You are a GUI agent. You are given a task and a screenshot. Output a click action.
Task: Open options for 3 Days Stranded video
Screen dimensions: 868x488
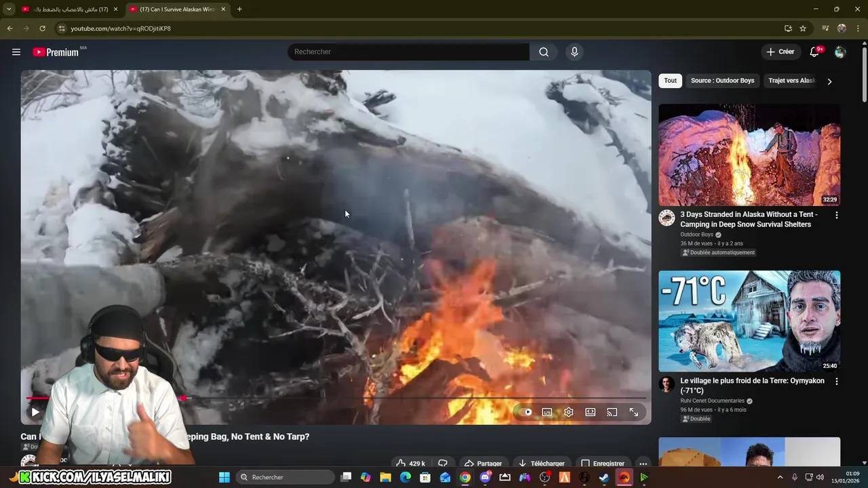(836, 215)
